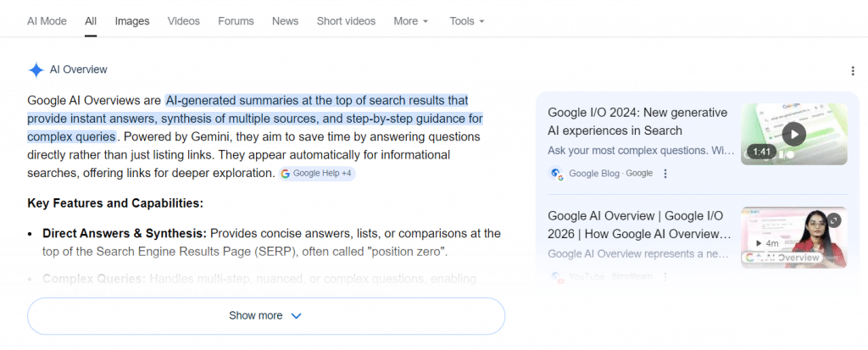Screen dimensions: 868x350
Task: Go to the Forums tab
Action: (236, 21)
